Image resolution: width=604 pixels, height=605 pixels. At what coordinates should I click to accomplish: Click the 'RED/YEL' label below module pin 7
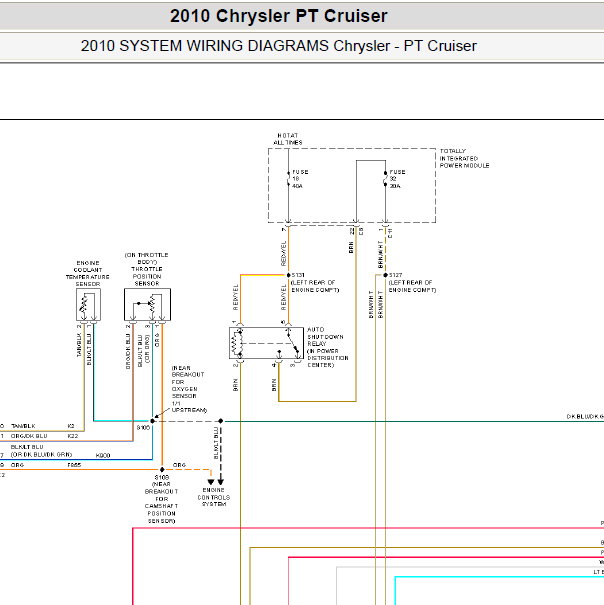pyautogui.click(x=284, y=253)
